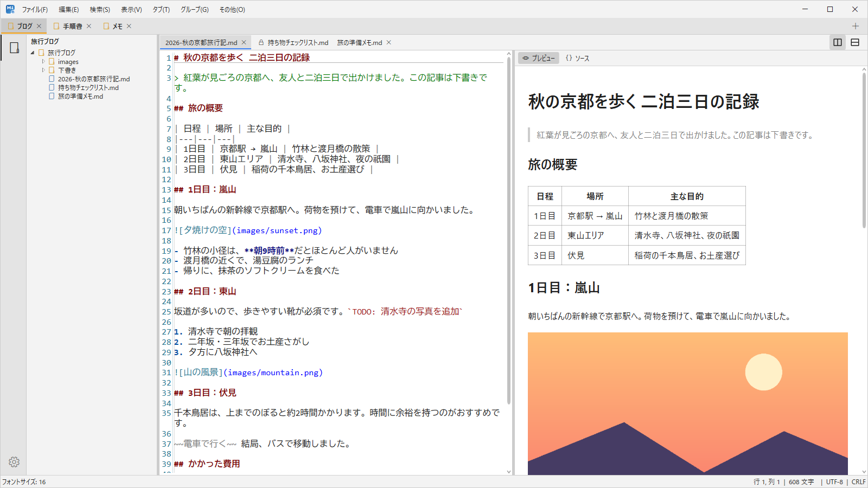Expand the images folder
Screen dimensions: 868x488
(x=43, y=62)
